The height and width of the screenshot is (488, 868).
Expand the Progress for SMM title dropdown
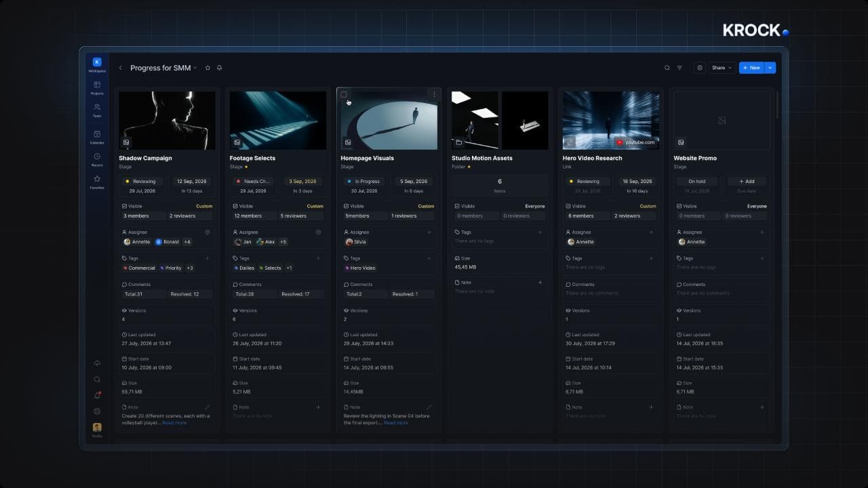[195, 68]
